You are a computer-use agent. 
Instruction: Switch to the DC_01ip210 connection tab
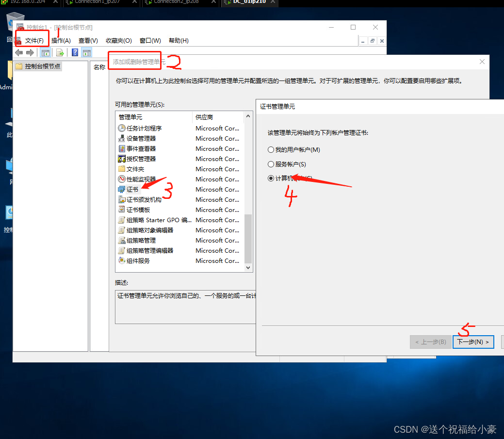[x=249, y=2]
